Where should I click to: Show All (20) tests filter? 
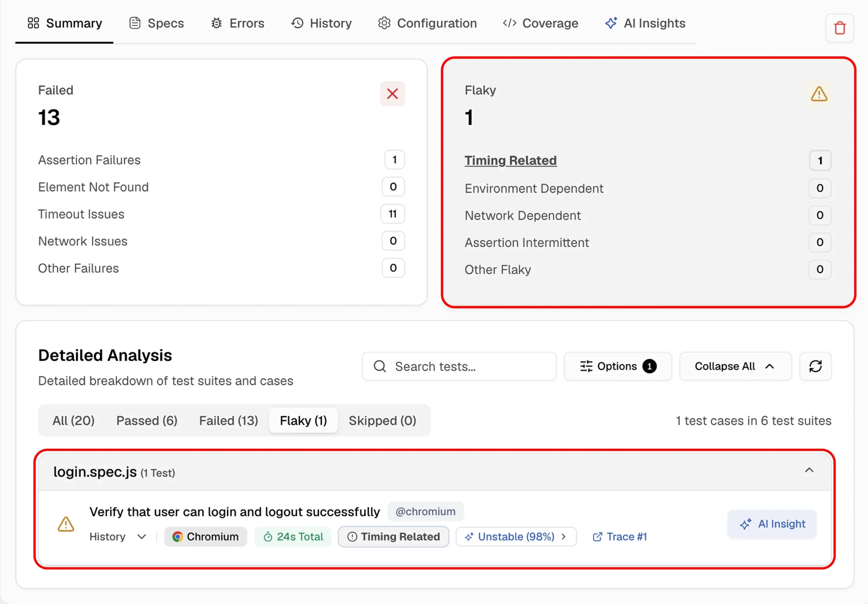tap(73, 421)
